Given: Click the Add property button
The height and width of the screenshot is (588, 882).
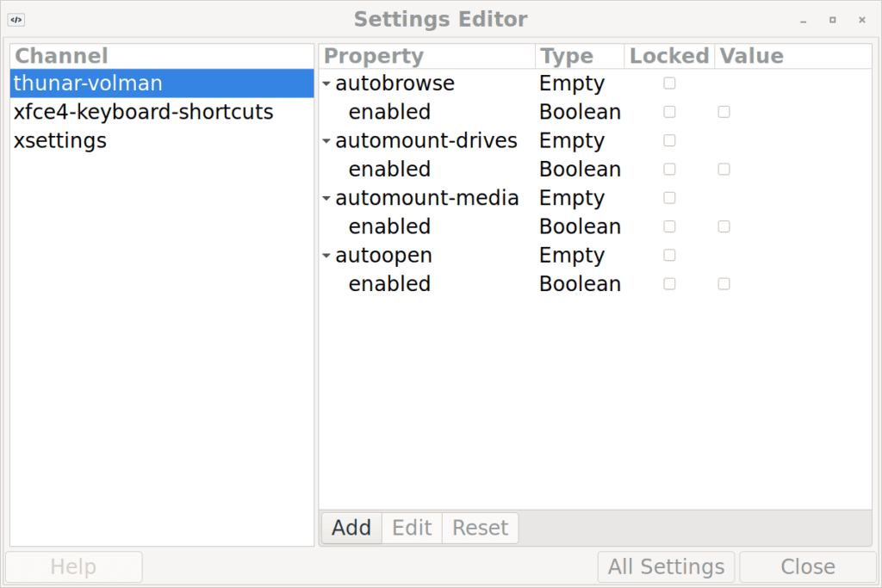Looking at the screenshot, I should tap(351, 528).
